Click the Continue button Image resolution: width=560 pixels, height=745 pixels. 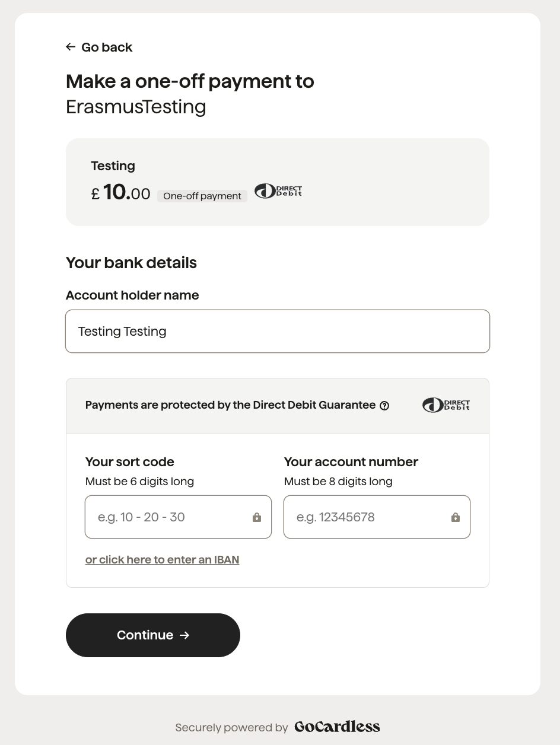point(153,635)
